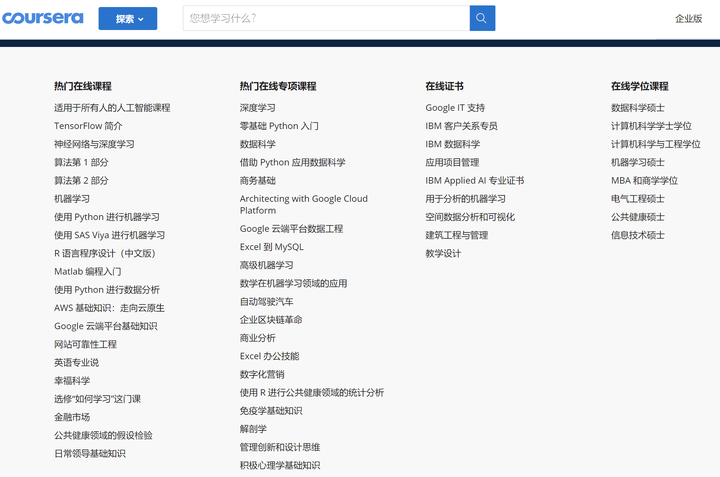This screenshot has width=720, height=477.
Task: Open 幸福科学 link
Action: point(72,381)
